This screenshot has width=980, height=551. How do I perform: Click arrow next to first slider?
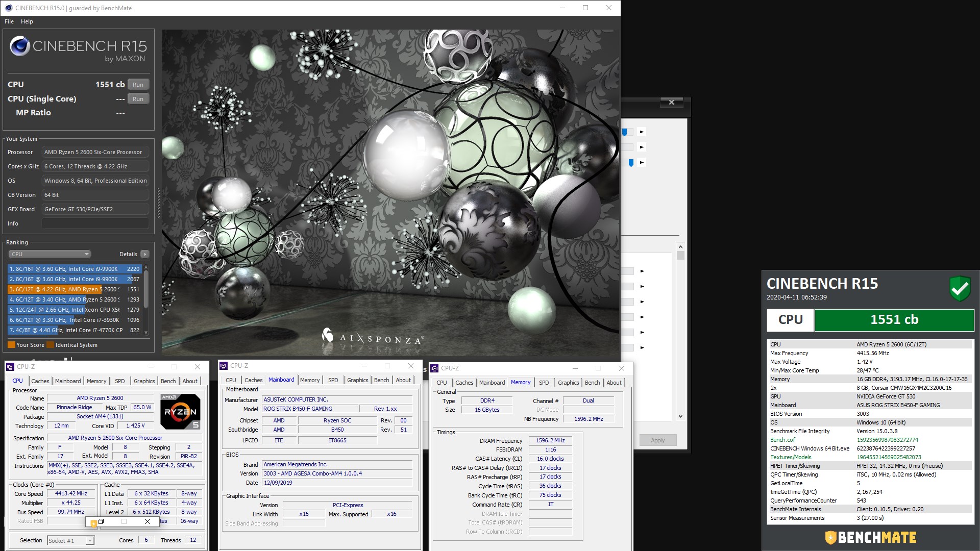[x=642, y=132]
